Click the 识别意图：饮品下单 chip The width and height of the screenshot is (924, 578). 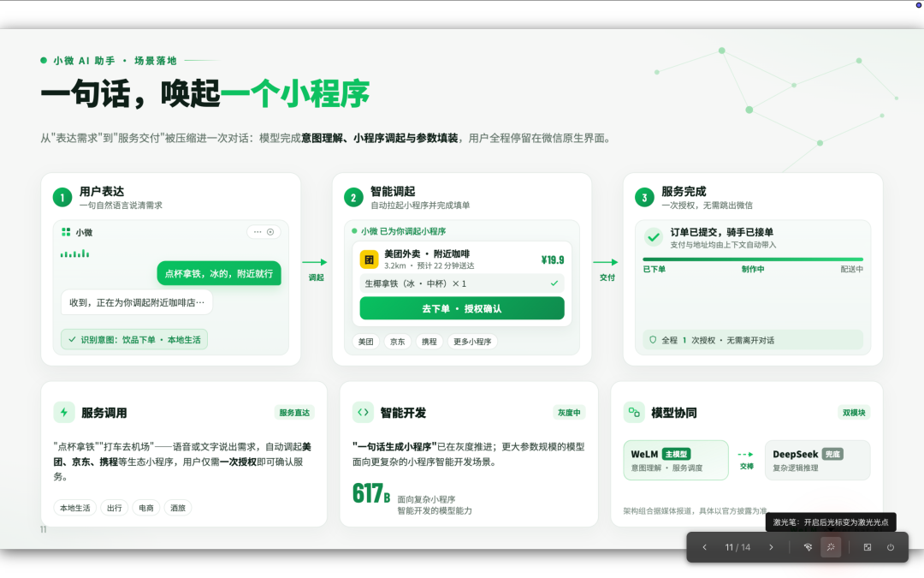[x=133, y=340]
